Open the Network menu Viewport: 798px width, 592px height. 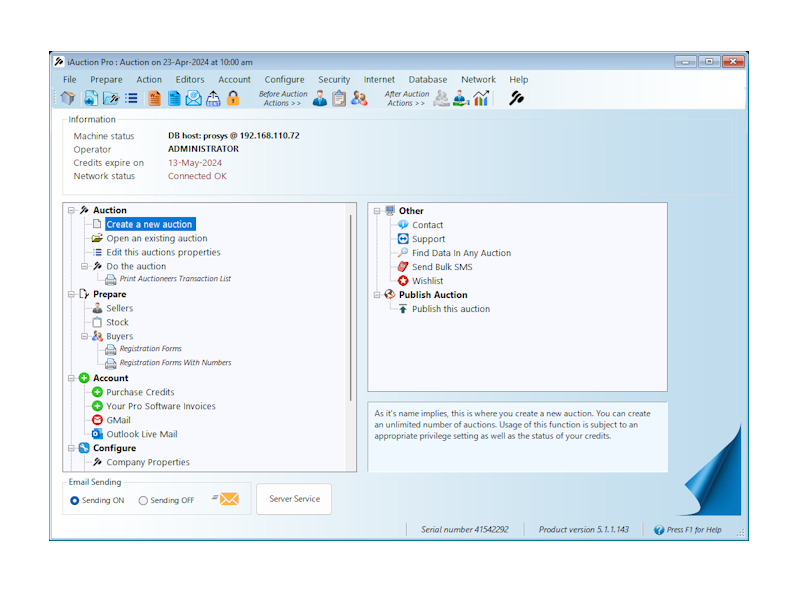478,79
